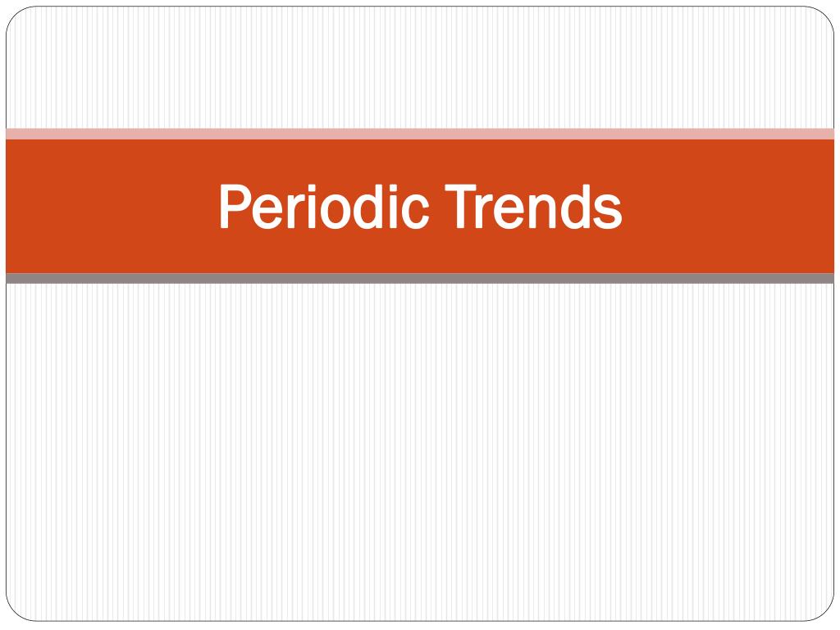Screen dimensions: 840x630
Task: Click the blank striped area below the banner
Action: click(x=420, y=452)
